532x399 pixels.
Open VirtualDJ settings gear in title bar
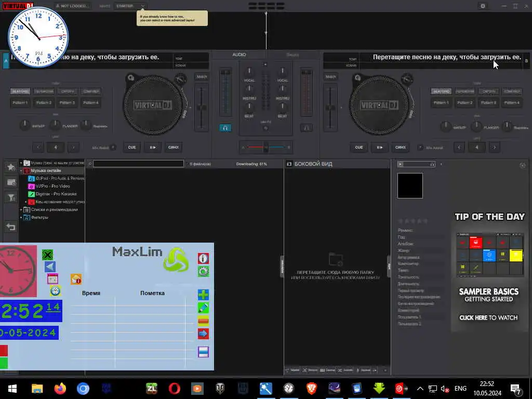(x=483, y=6)
